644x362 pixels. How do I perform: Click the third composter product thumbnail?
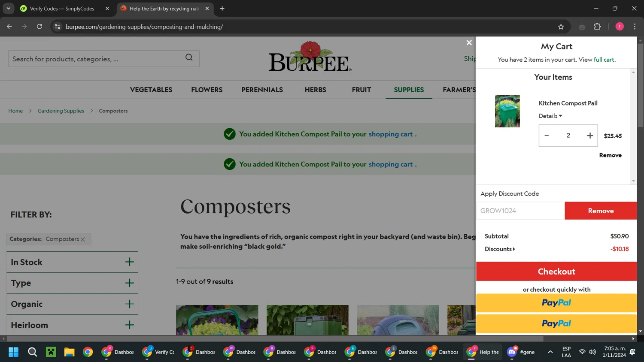click(x=398, y=320)
